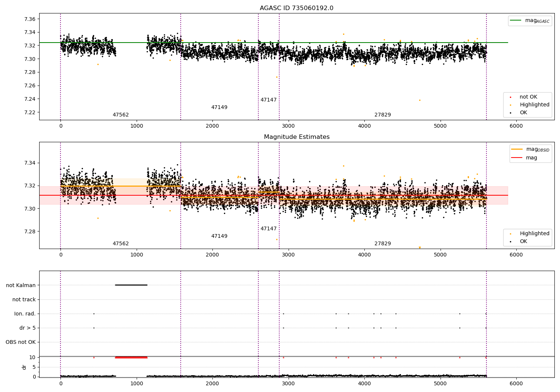This screenshot has width=560, height=392.
Task: Click the obsid label 47149 in top plot
Action: pyautogui.click(x=219, y=108)
